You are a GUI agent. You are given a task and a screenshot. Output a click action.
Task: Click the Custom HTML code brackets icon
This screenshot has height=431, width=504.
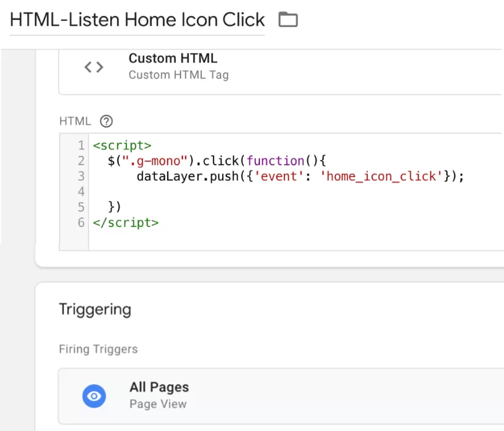pyautogui.click(x=94, y=67)
